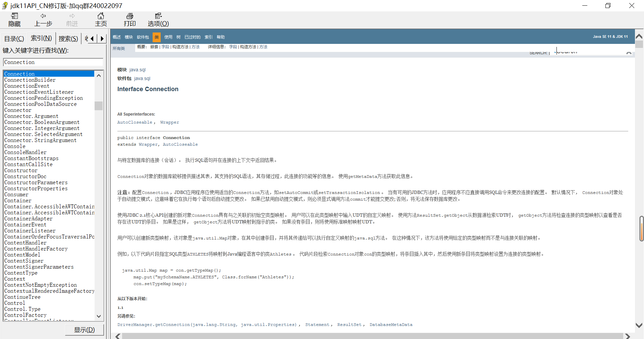Select Consumer in the index list
644x339 pixels.
tap(49, 195)
